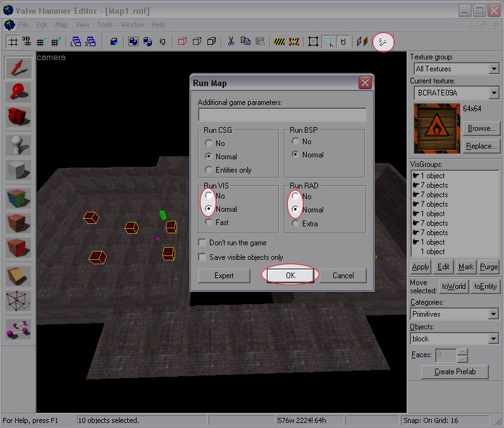The image size is (504, 428).
Task: Enable Save visible objects only checkbox
Action: [x=202, y=257]
